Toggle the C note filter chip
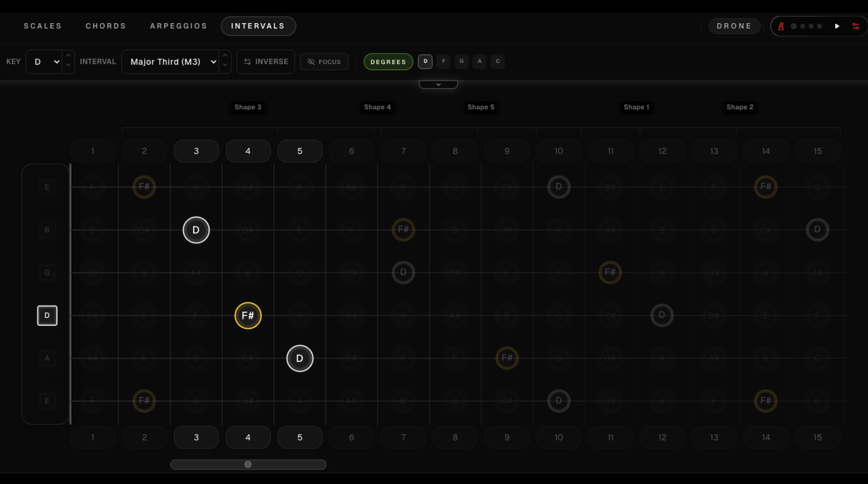The image size is (868, 484). pos(498,61)
